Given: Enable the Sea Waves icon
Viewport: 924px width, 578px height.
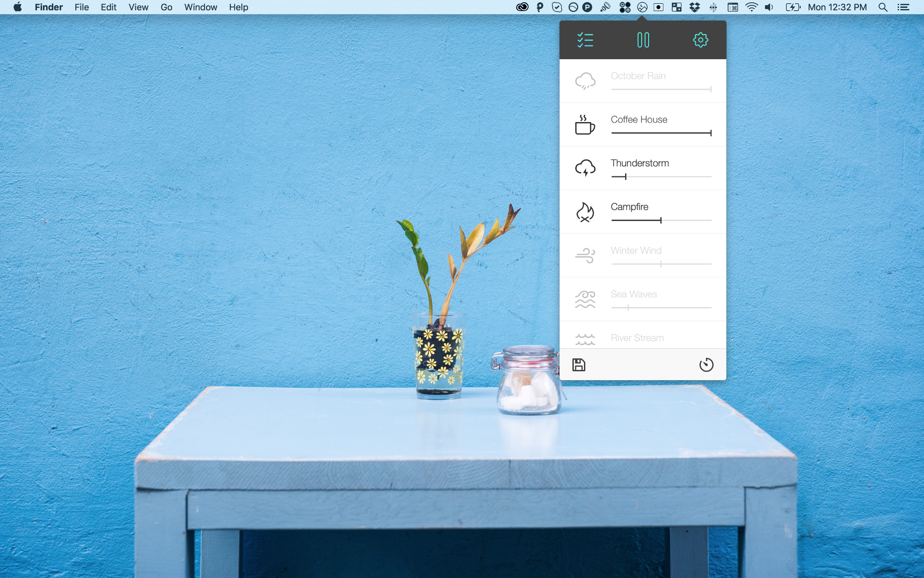Looking at the screenshot, I should click(585, 299).
